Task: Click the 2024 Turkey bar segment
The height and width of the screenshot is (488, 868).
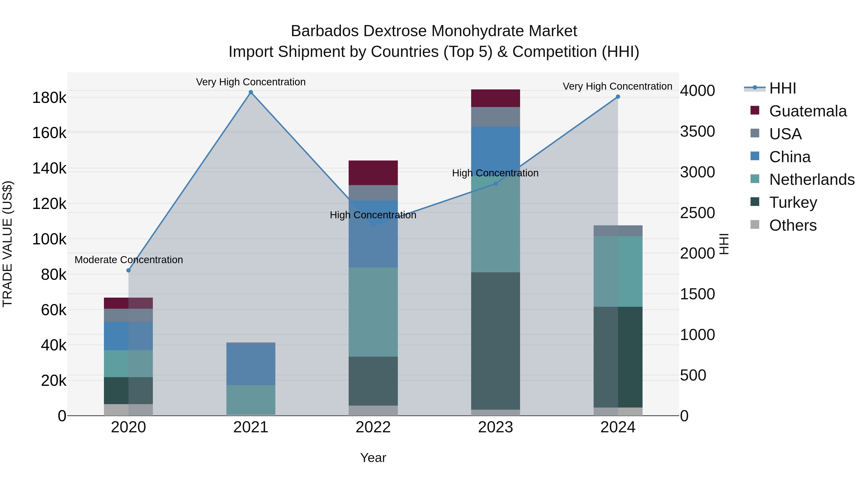Action: click(618, 357)
